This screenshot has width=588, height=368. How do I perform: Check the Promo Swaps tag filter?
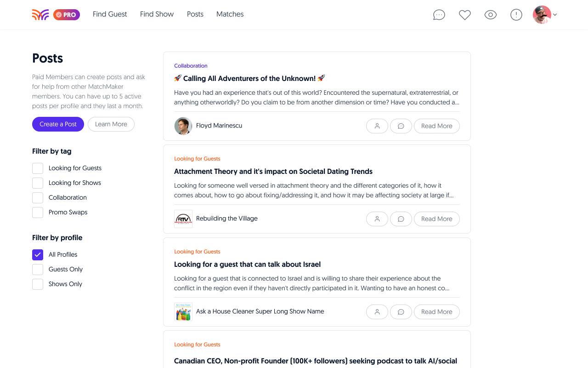38,213
